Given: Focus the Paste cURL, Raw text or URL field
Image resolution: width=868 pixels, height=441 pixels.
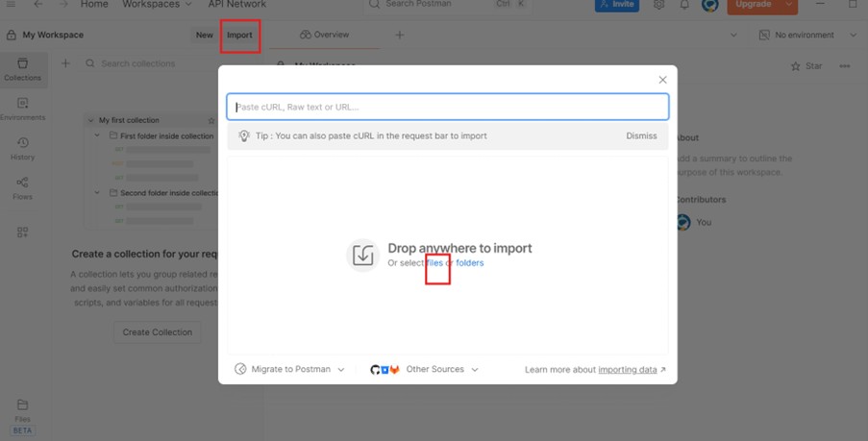Looking at the screenshot, I should click(x=447, y=107).
